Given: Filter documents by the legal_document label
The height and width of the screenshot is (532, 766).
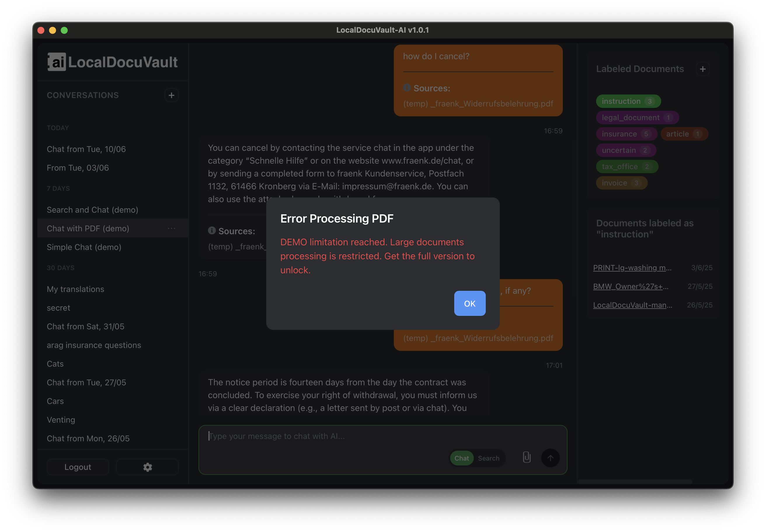Looking at the screenshot, I should pyautogui.click(x=637, y=118).
